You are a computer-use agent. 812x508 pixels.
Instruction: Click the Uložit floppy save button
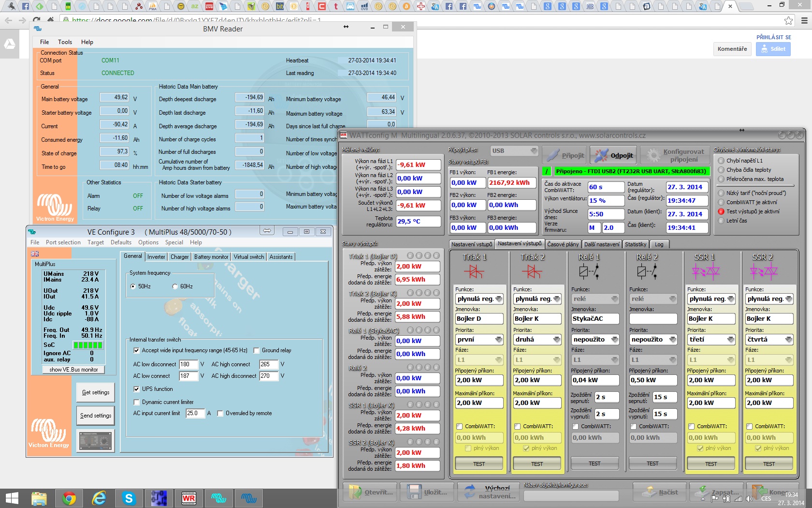tap(427, 492)
